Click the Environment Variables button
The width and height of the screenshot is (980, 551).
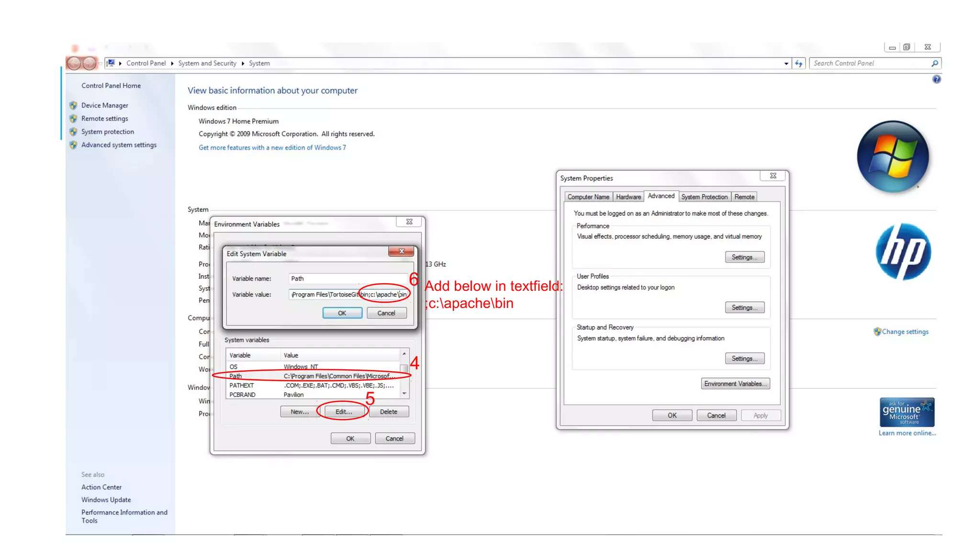pyautogui.click(x=735, y=384)
